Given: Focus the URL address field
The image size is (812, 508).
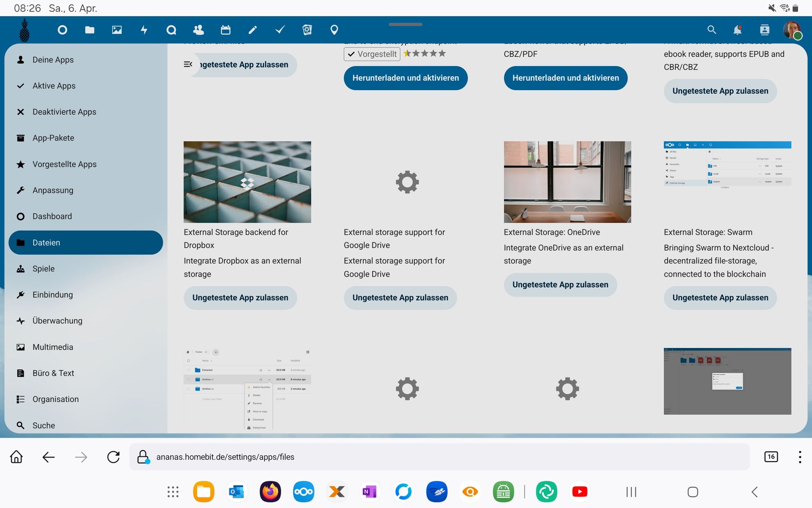Looking at the screenshot, I should [x=439, y=457].
